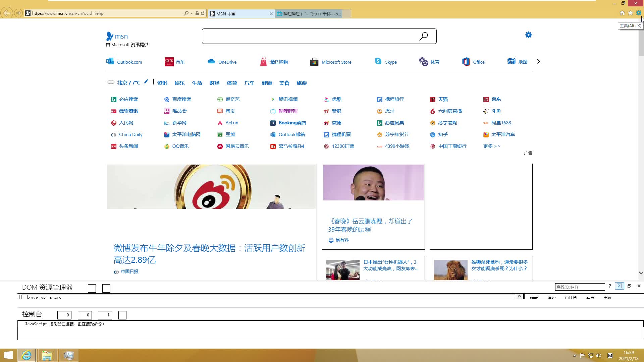Go back with the IE back arrow

(6, 13)
